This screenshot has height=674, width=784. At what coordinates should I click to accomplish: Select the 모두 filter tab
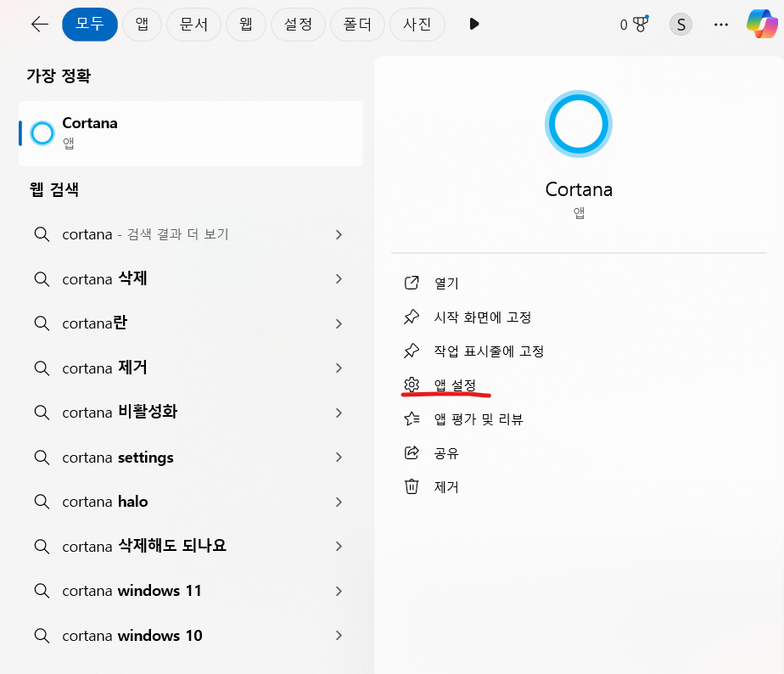90,24
